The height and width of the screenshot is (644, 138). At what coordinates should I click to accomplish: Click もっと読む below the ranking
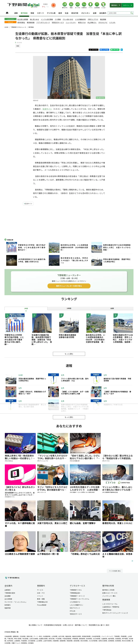pos(69,354)
